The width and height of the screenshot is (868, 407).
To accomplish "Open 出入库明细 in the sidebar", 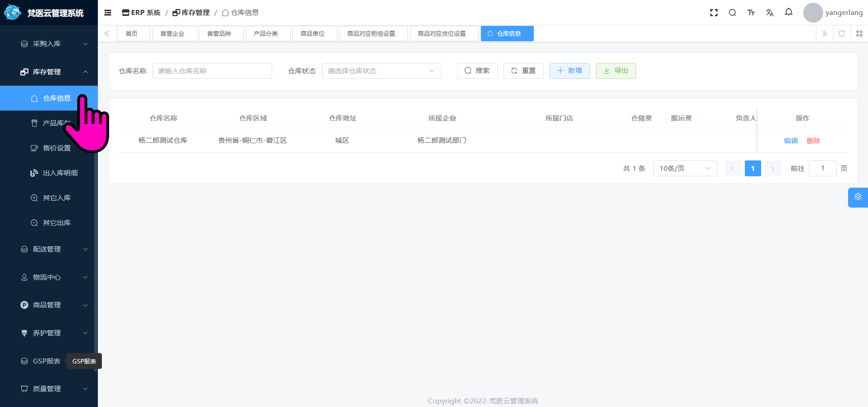I will (60, 173).
